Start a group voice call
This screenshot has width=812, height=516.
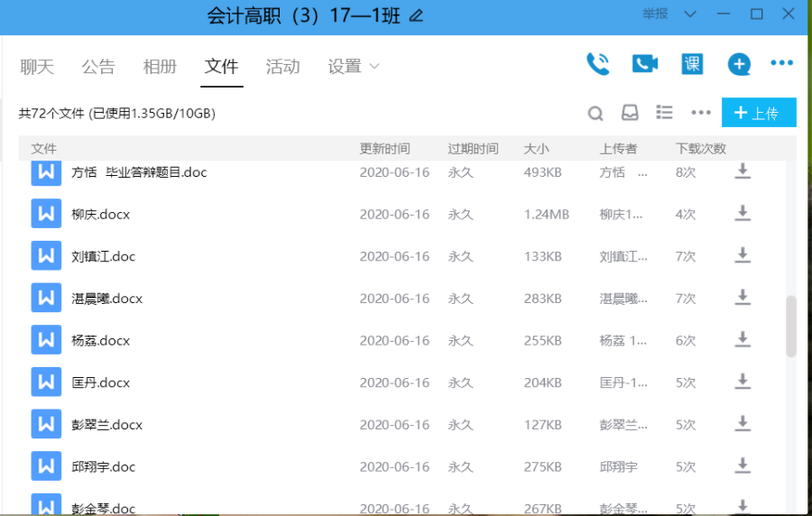click(x=597, y=64)
